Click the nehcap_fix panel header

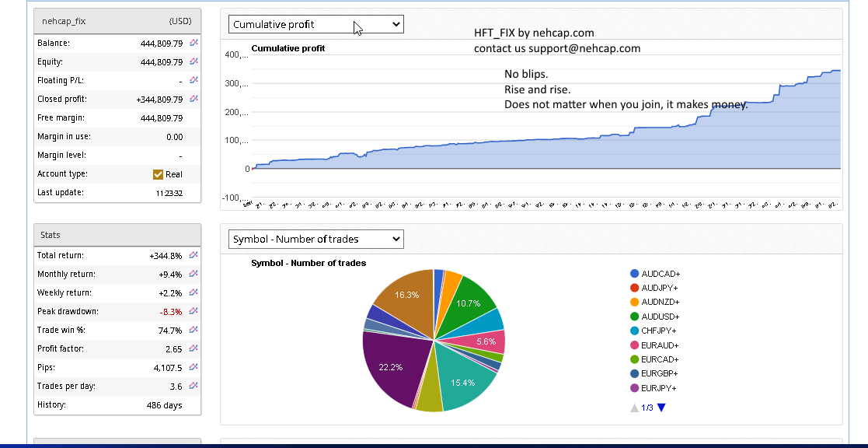point(117,21)
